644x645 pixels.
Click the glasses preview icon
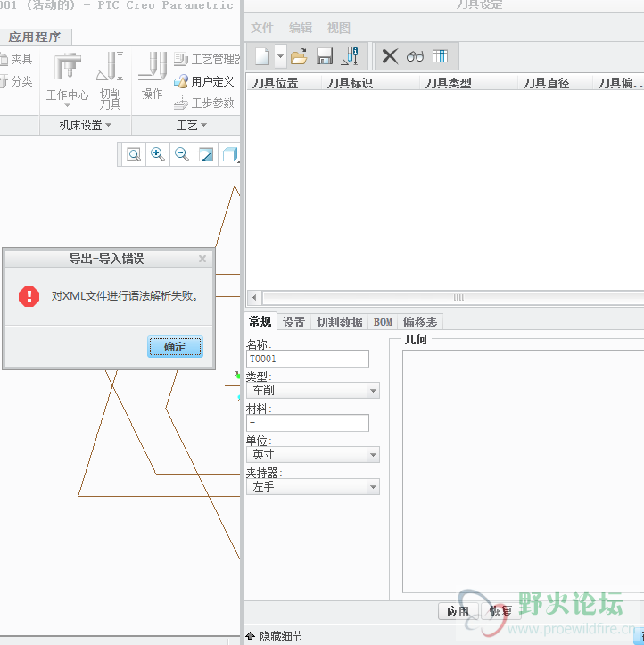point(415,56)
